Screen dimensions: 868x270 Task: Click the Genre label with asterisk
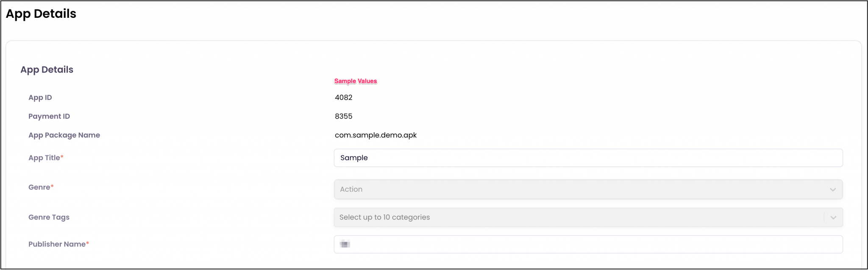pos(41,187)
